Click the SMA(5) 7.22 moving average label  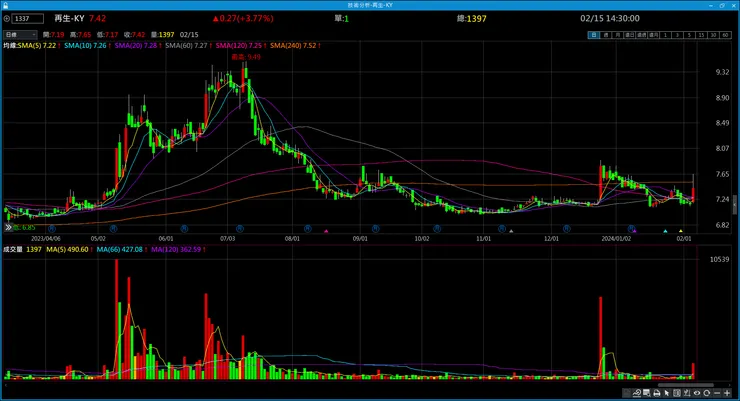(39, 46)
